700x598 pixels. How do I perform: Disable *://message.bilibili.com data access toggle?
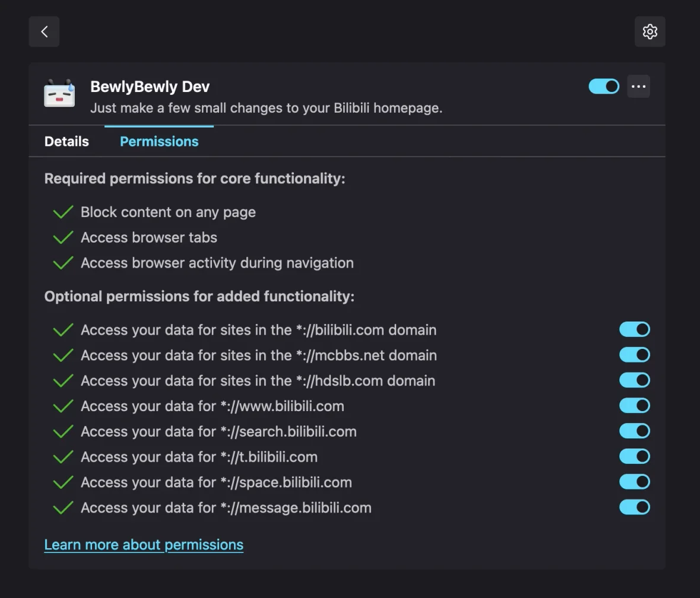pos(634,507)
